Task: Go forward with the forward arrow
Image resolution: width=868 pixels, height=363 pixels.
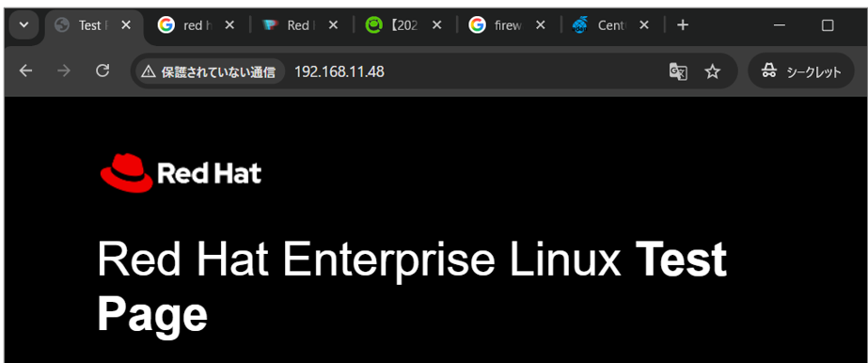Action: (64, 71)
